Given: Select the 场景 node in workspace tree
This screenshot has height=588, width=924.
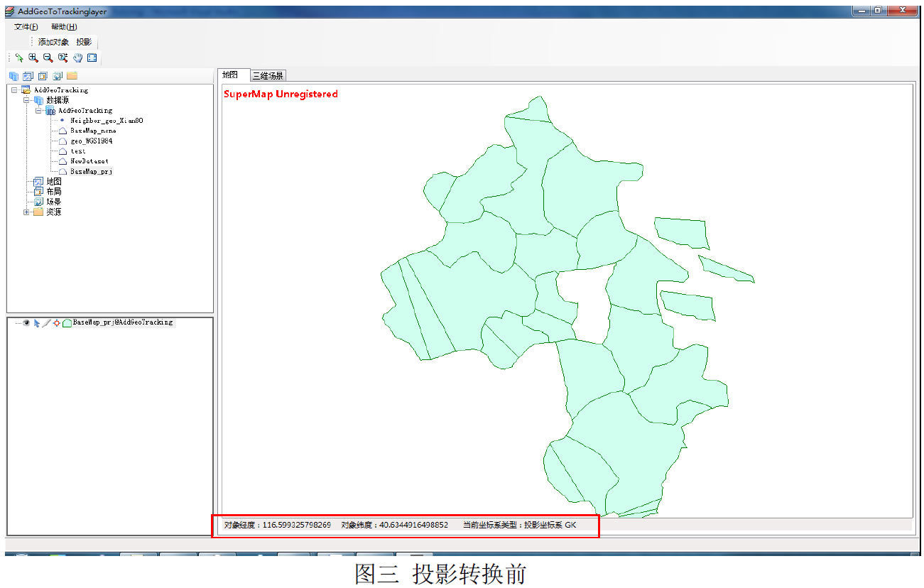Looking at the screenshot, I should point(54,202).
